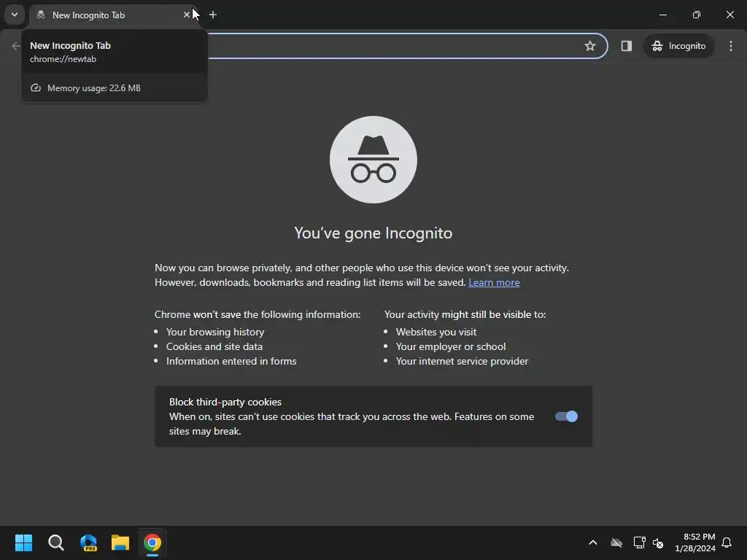The image size is (747, 560).
Task: Click the Incognito hat and glasses logo
Action: (x=373, y=160)
